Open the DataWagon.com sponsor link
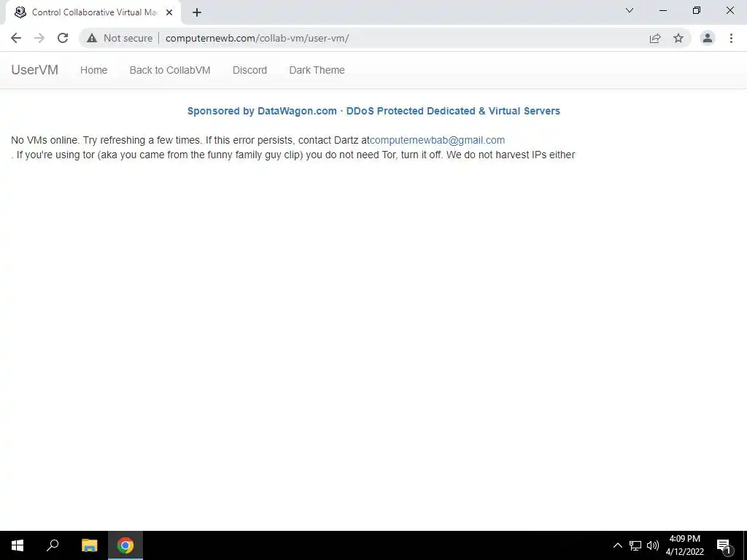Viewport: 747px width, 560px height. tap(373, 111)
